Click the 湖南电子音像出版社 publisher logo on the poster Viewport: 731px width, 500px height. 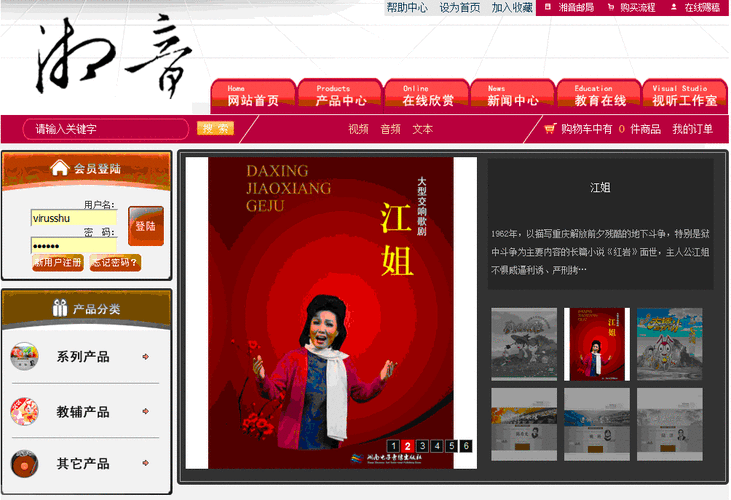(x=386, y=458)
